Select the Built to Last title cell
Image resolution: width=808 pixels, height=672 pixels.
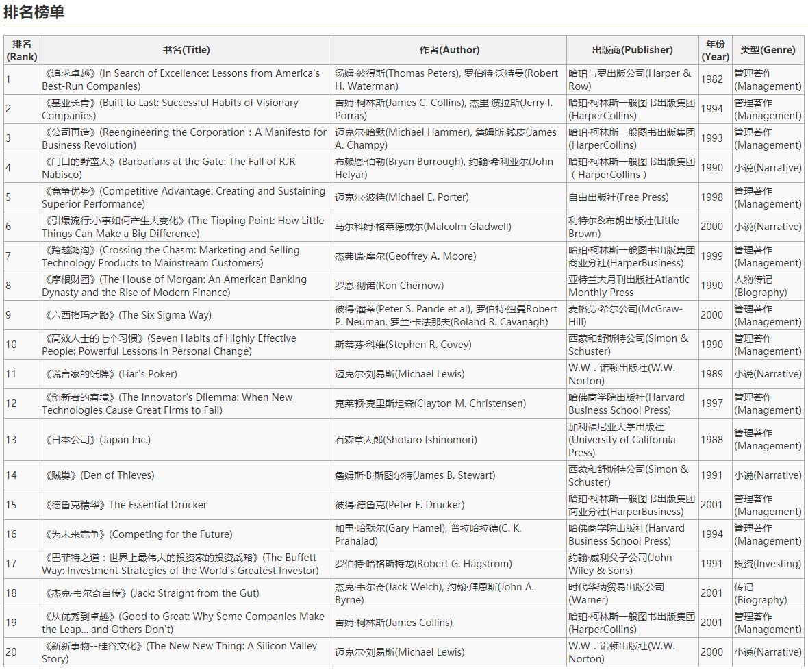coord(186,109)
